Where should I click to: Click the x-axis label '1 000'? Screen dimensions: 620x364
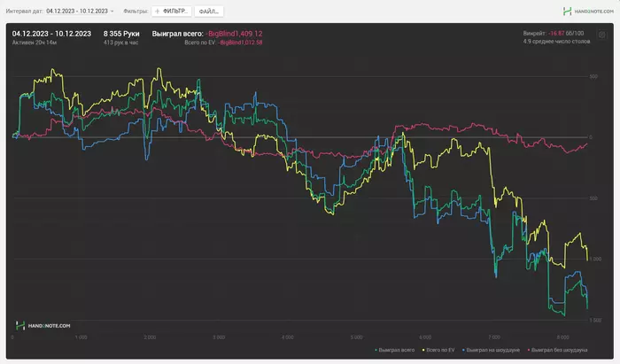click(81, 337)
